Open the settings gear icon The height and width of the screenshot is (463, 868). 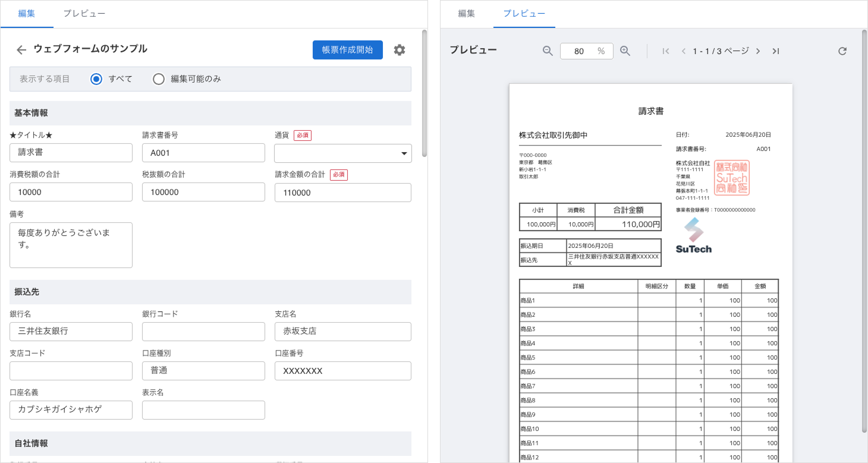[400, 50]
